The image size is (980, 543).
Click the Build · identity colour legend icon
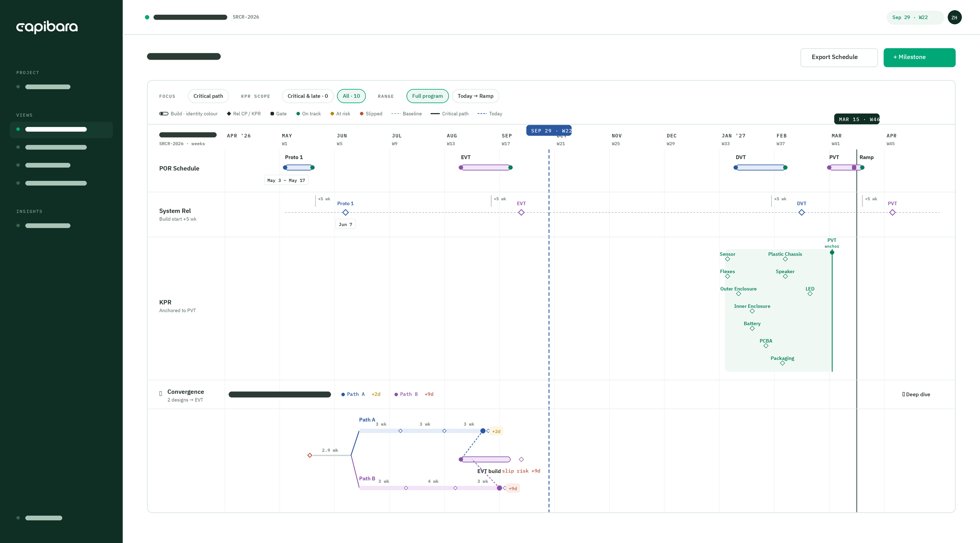coord(164,114)
